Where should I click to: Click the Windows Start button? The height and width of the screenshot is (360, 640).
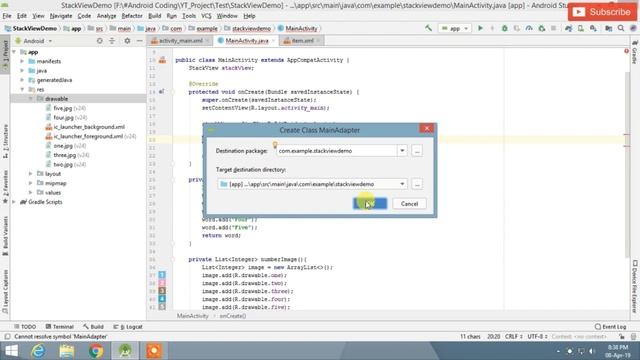point(11,351)
